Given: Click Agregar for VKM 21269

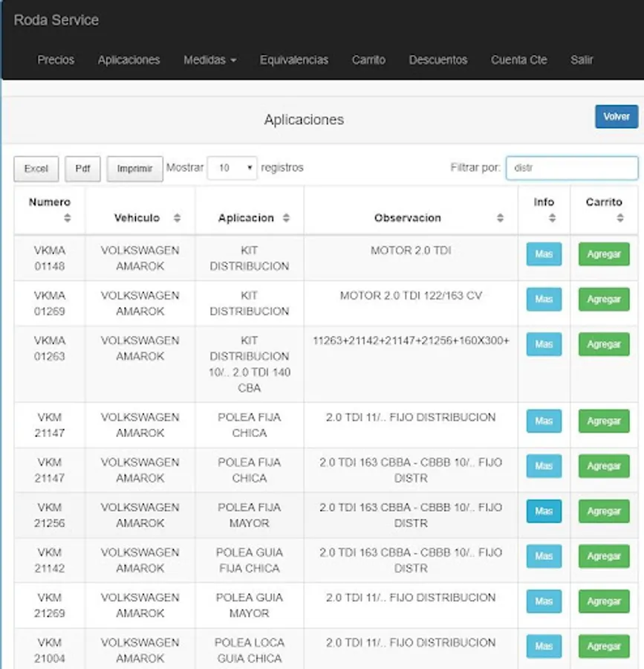Looking at the screenshot, I should point(604,601).
